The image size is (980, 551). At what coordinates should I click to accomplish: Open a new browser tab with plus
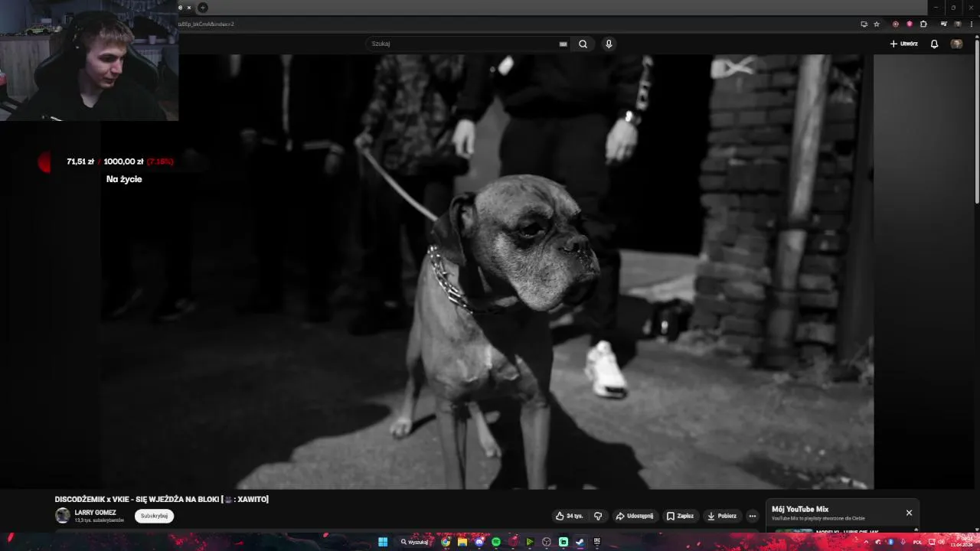point(202,8)
